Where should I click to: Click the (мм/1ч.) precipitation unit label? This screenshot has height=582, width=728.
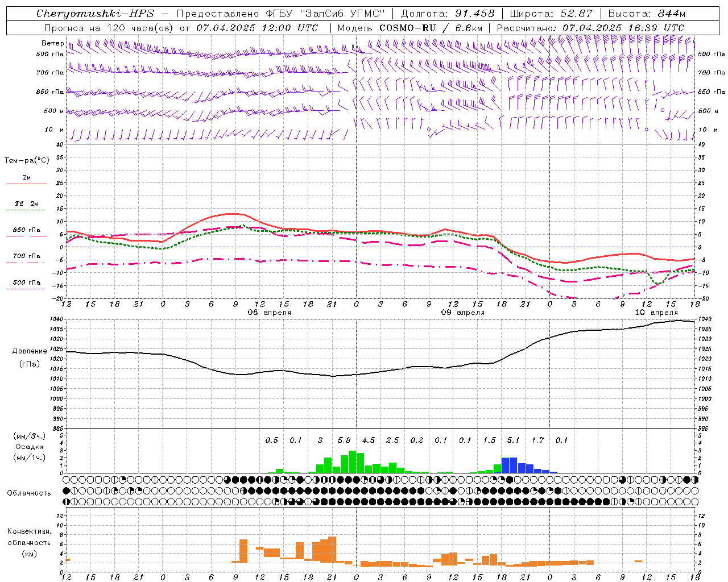(x=30, y=458)
